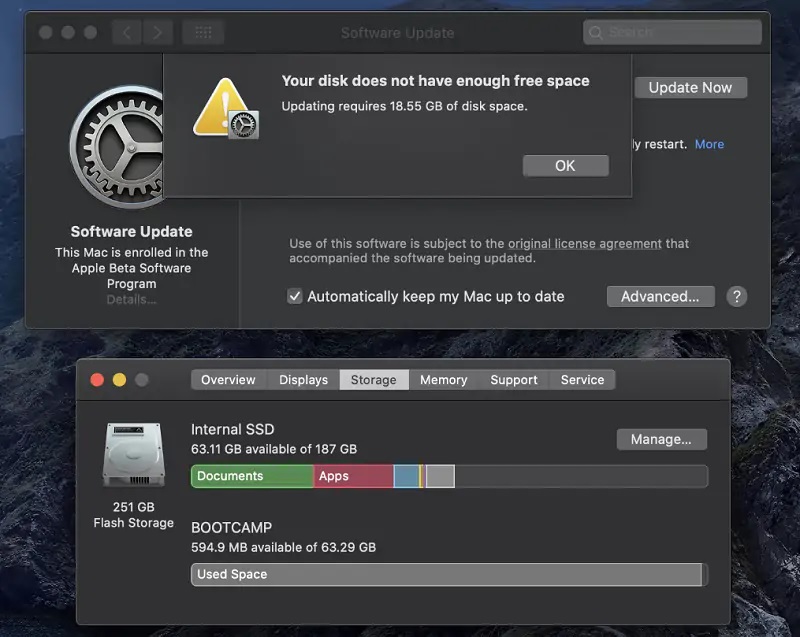Open the Show All preferences grid icon

click(203, 31)
